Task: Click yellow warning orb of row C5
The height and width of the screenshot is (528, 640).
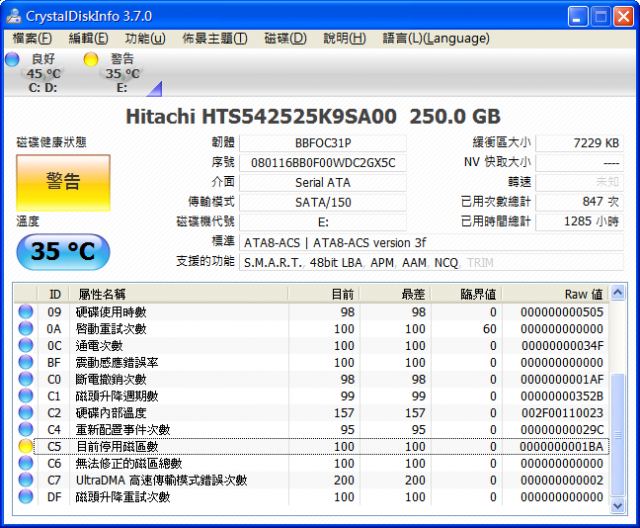Action: [26, 446]
